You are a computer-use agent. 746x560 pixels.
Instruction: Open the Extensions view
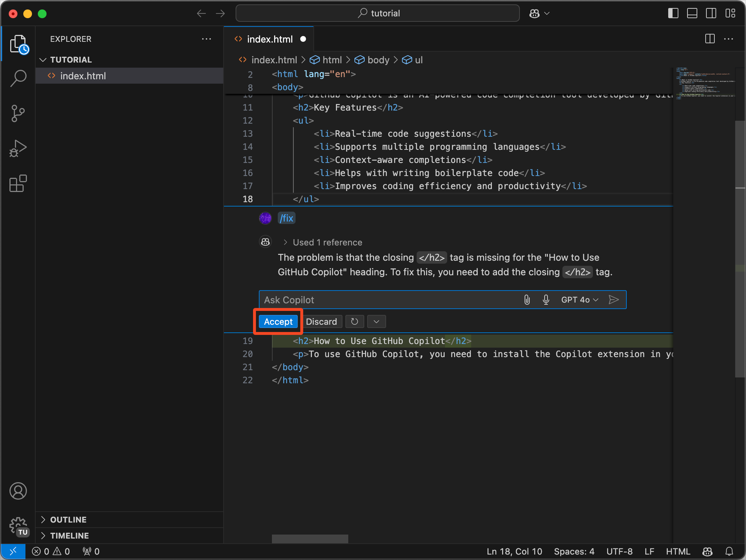[18, 183]
